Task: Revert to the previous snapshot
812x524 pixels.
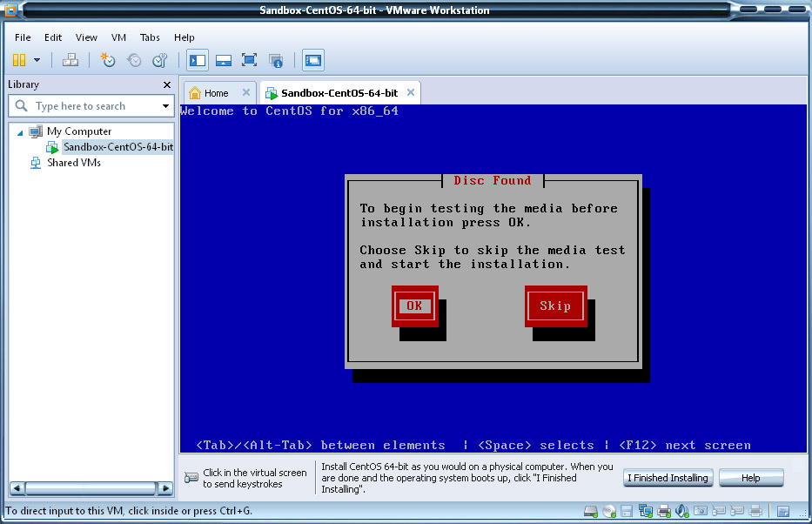Action: [134, 60]
